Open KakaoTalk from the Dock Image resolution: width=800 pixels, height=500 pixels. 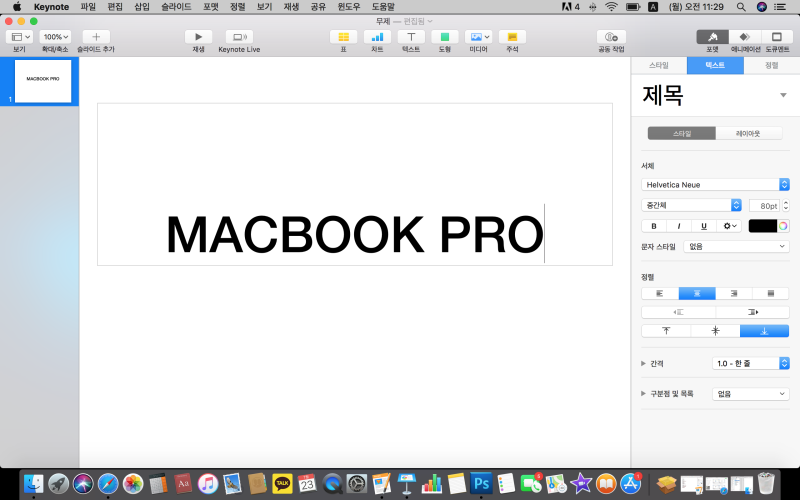pos(282,483)
